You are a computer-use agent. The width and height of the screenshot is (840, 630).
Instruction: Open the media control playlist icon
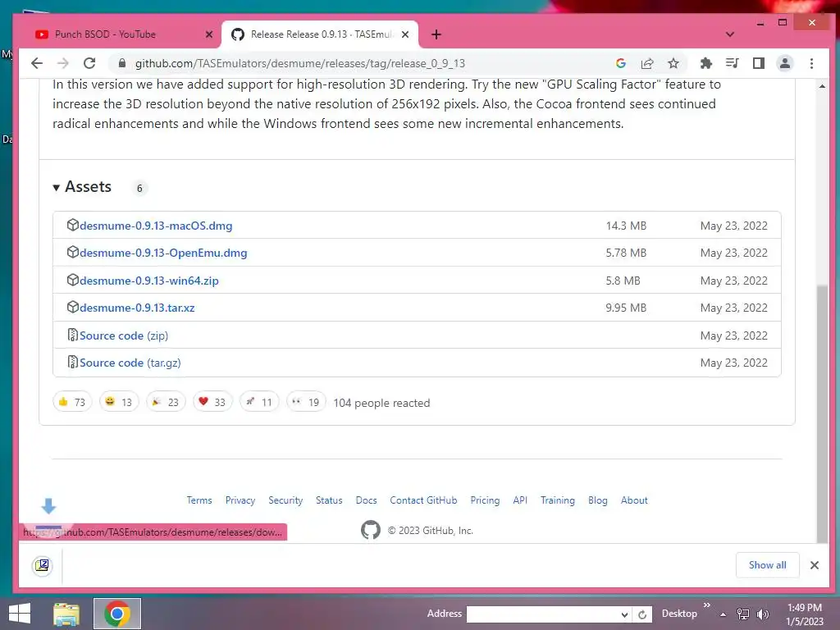[x=732, y=63]
